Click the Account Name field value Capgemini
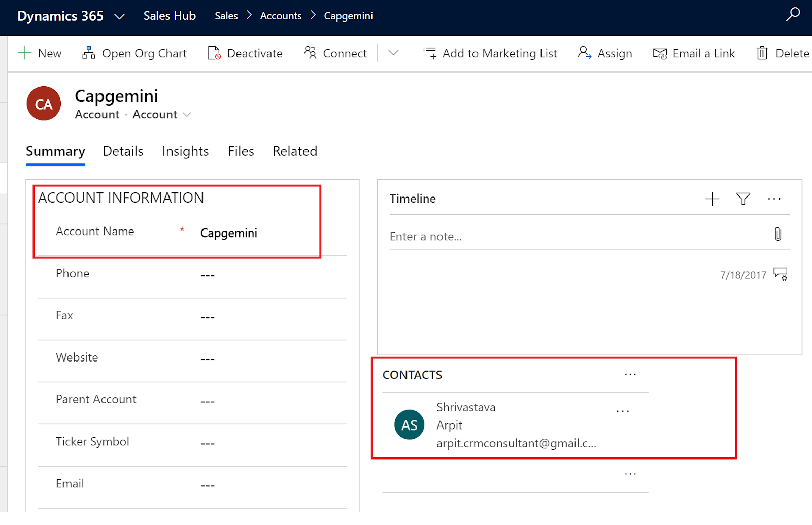Viewport: 812px width, 525px height. click(x=229, y=233)
